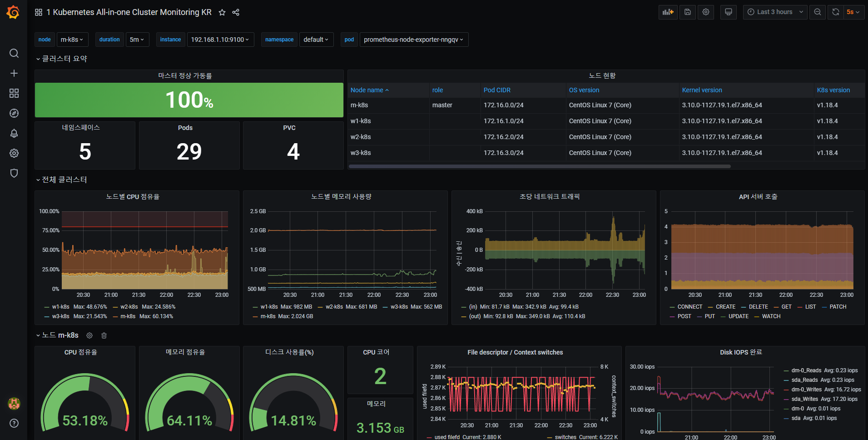The image size is (868, 440).
Task: Share the dashboard via share icon
Action: tap(236, 12)
